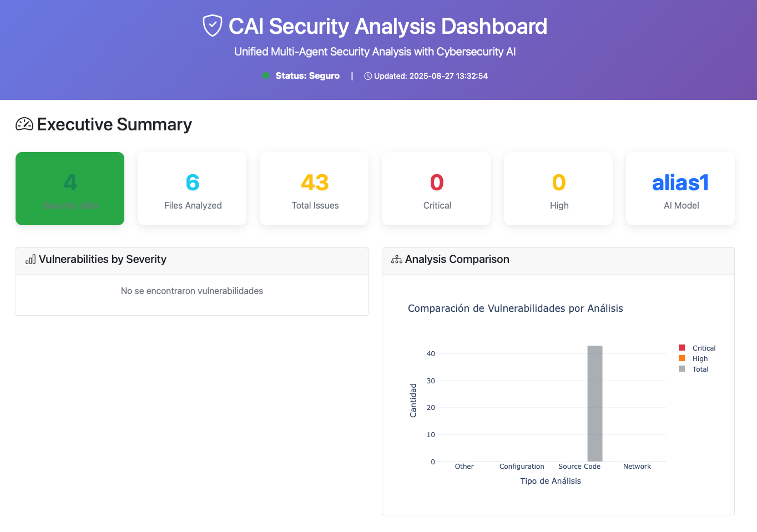Click the green status dot before Status: Seguro
Viewport: 757px width, 532px height.
(266, 75)
